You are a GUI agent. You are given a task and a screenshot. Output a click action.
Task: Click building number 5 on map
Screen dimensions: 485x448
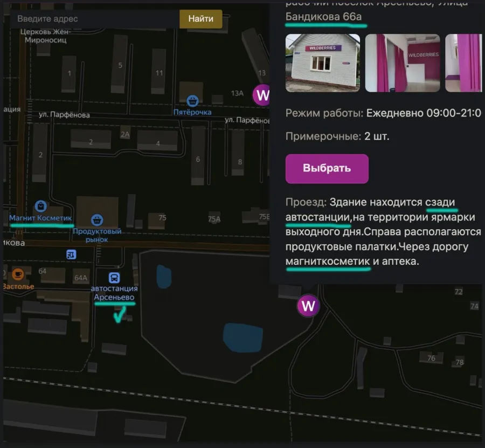click(120, 65)
